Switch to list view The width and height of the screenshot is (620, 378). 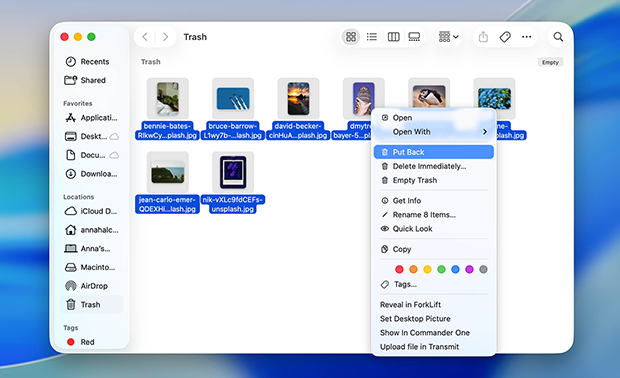[372, 37]
